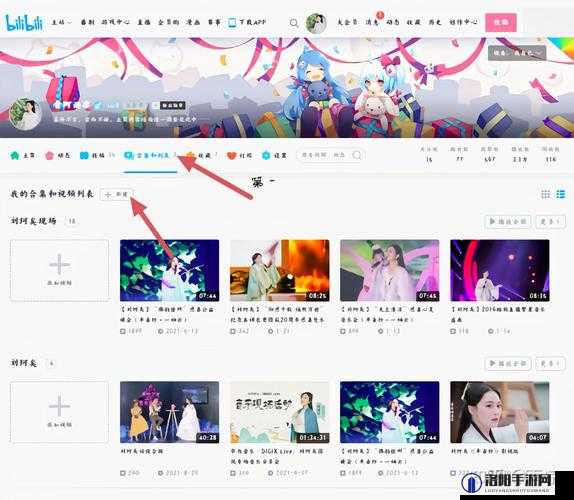Open 直播 in the top navigation
This screenshot has height=500, width=574.
click(144, 22)
